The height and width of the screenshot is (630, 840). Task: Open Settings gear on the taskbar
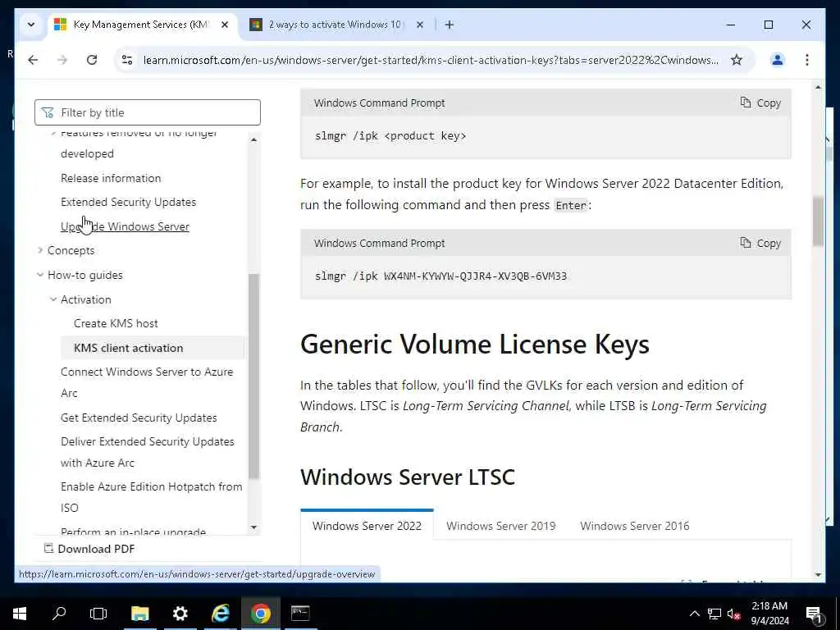click(x=180, y=614)
